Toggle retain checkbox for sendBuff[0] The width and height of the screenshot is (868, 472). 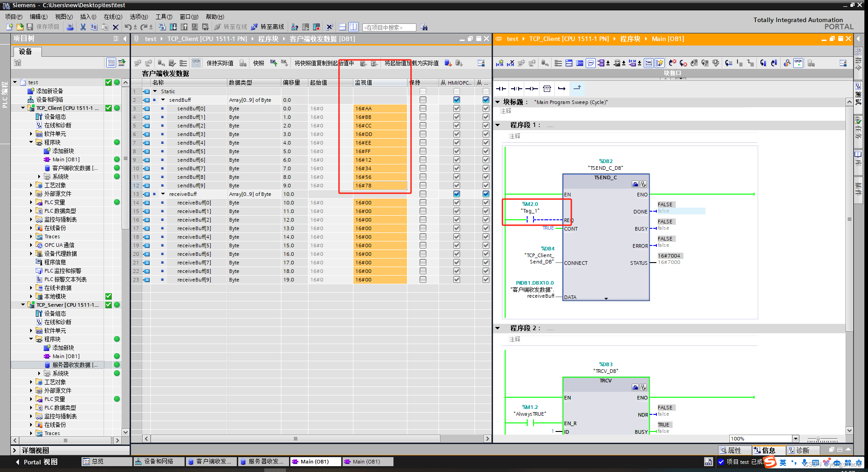coord(423,109)
